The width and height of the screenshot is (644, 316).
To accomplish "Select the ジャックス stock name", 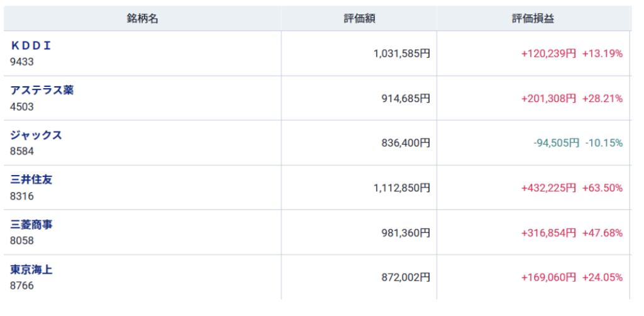I will (36, 135).
